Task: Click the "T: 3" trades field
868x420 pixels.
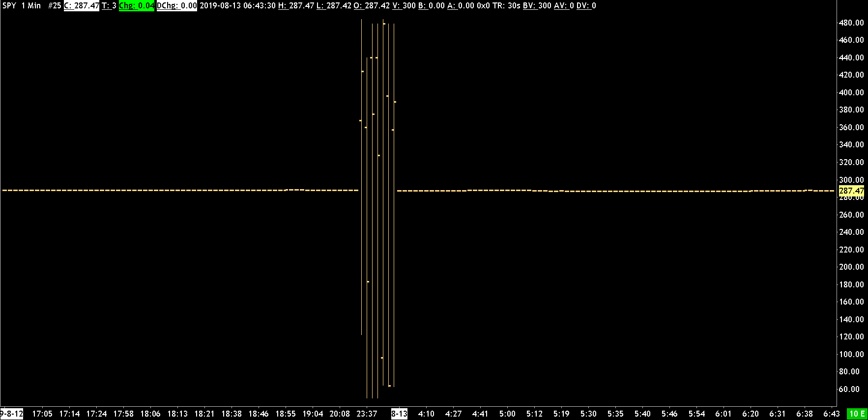Action: pos(109,6)
